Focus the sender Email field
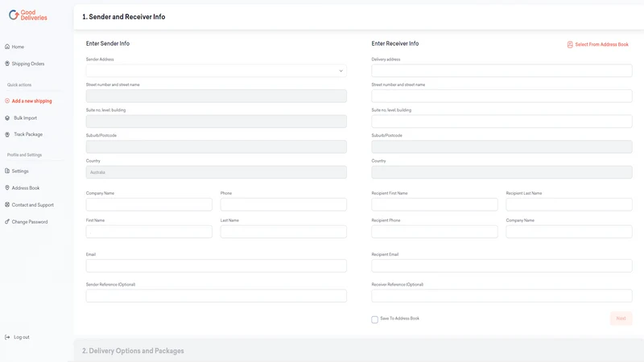 click(216, 265)
